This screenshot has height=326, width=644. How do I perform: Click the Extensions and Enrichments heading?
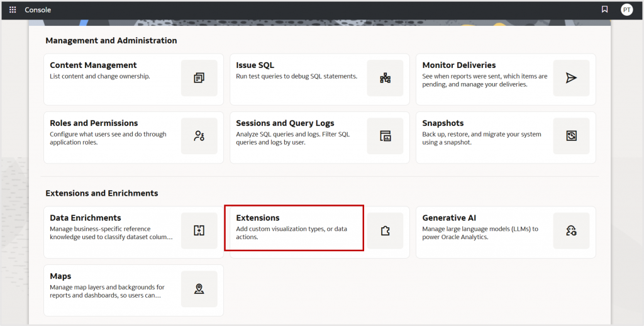[x=102, y=193]
